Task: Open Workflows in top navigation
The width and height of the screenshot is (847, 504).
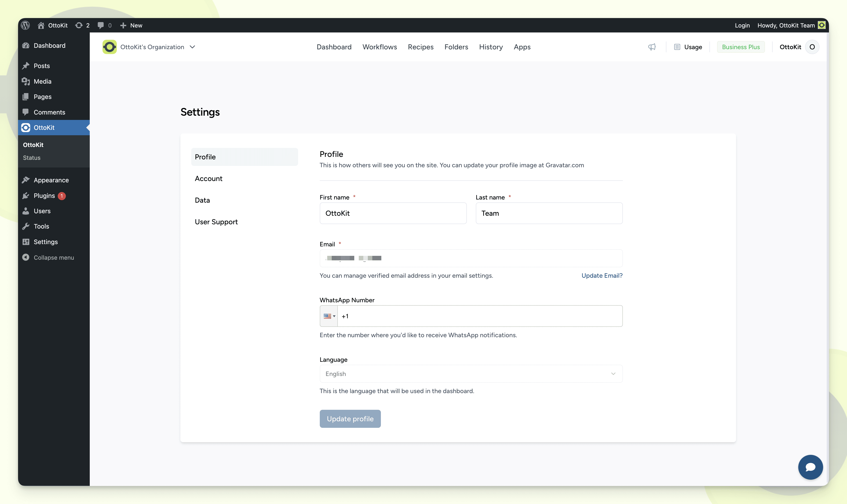Action: (x=380, y=47)
